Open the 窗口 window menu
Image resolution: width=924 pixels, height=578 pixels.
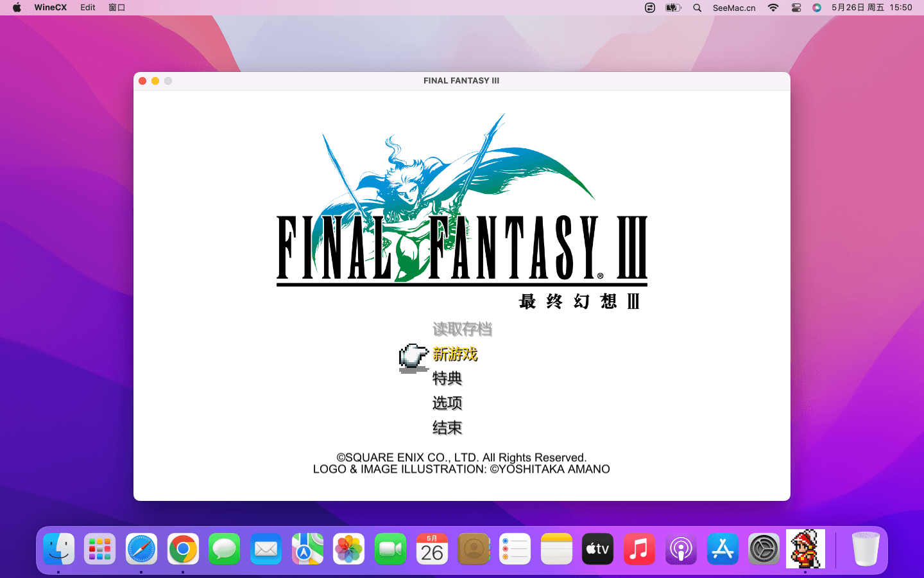coord(117,8)
